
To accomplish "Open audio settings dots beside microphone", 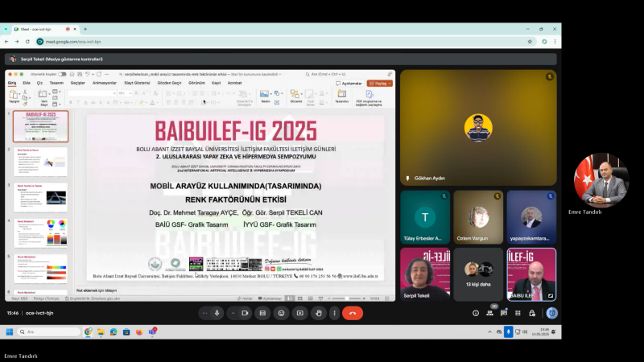I will pyautogui.click(x=204, y=313).
